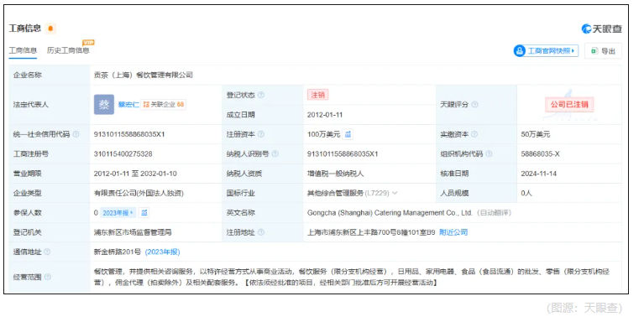Click the 天眼查 logo
644x317 pixels.
pyautogui.click(x=602, y=29)
